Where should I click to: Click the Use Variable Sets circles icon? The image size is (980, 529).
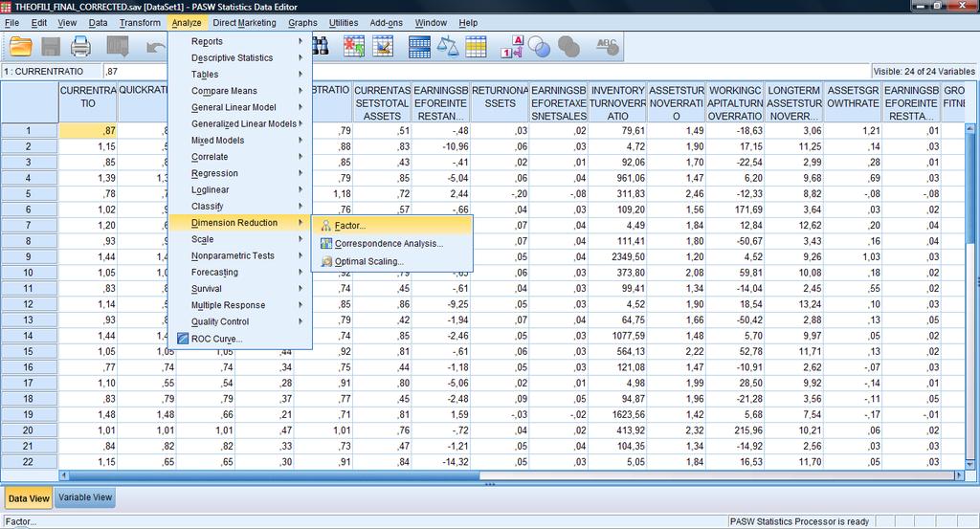coord(539,47)
